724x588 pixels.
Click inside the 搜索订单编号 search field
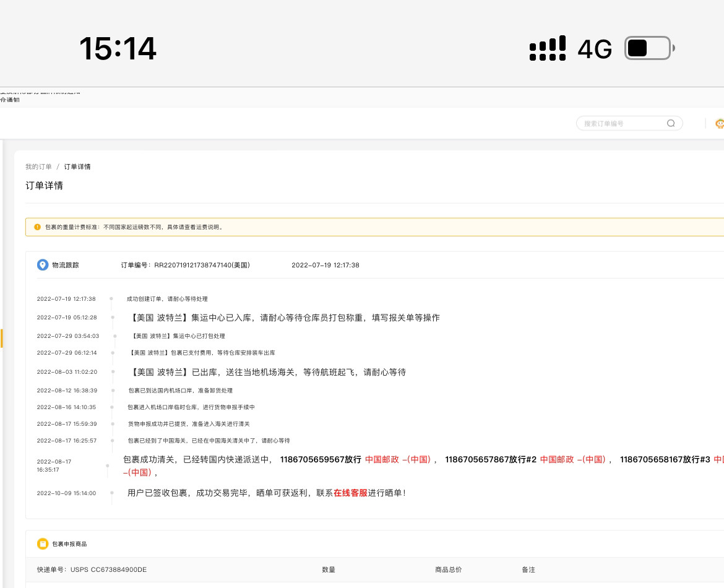click(x=613, y=123)
